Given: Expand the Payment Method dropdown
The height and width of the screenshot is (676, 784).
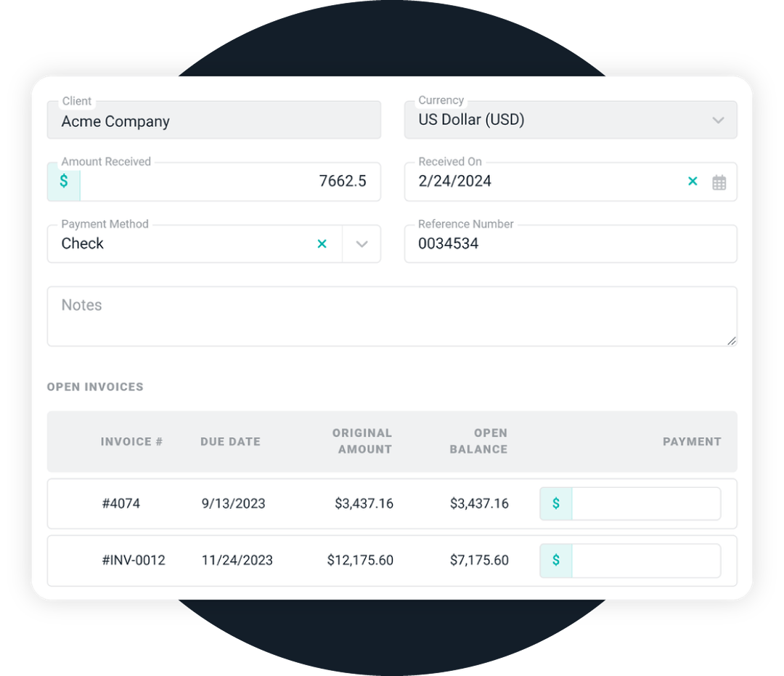Looking at the screenshot, I should click(x=362, y=244).
